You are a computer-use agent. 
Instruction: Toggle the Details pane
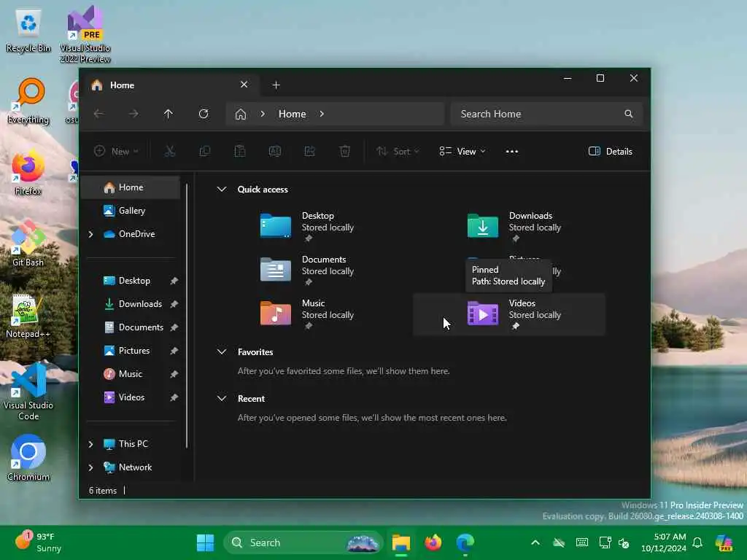click(x=611, y=152)
